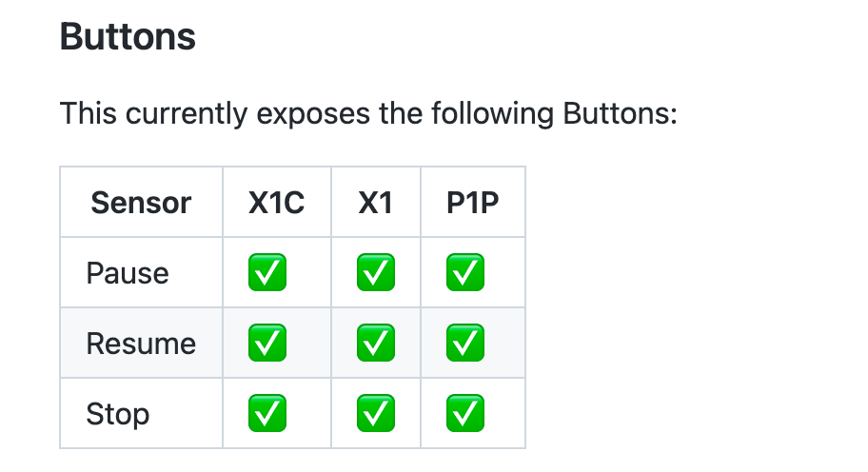Click the Stop checkmark under X1C
Image resolution: width=868 pixels, height=472 pixels.
(x=267, y=413)
